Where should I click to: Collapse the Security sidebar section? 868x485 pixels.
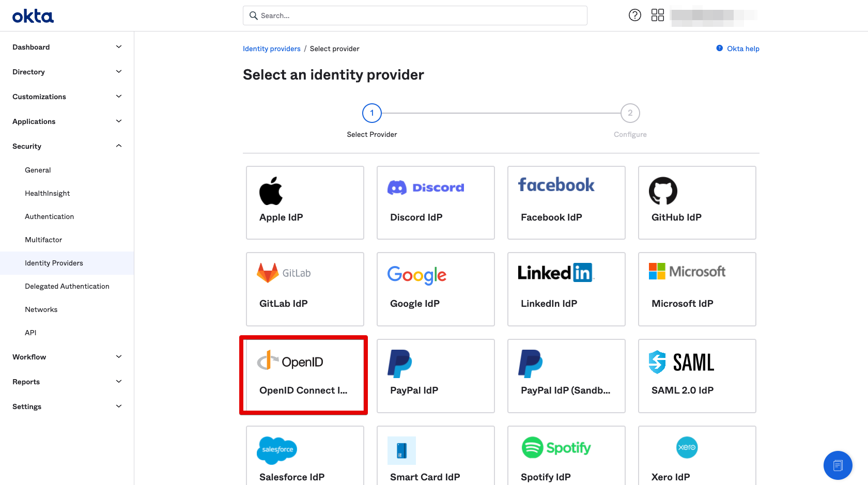[x=67, y=146]
